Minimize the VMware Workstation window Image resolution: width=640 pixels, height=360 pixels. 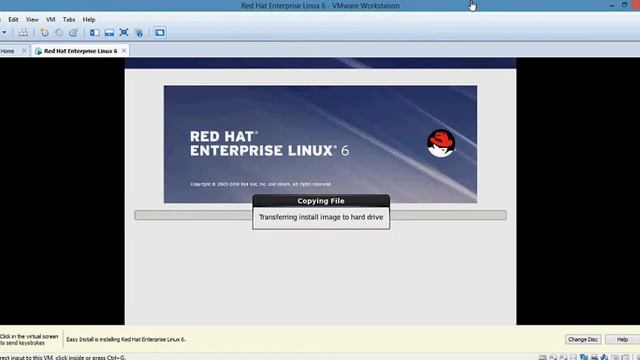611,5
